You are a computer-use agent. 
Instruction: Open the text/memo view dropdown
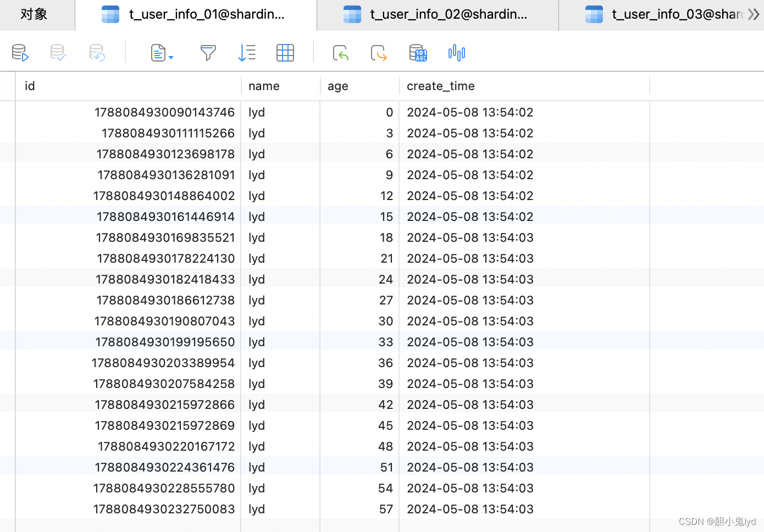[162, 53]
